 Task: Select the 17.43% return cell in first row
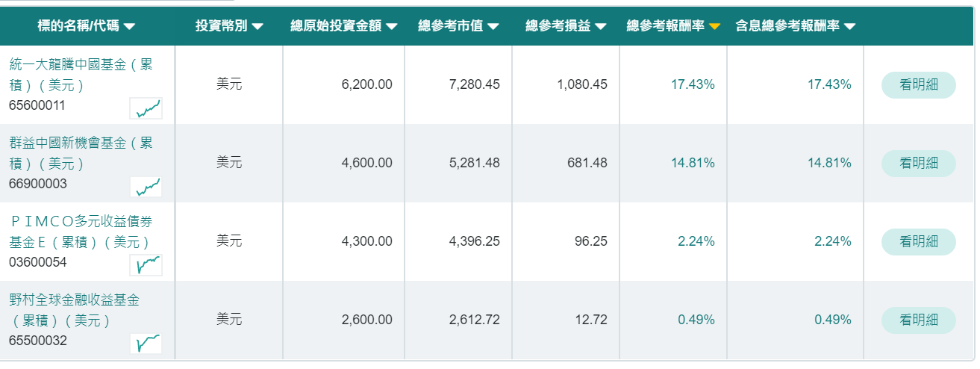(x=693, y=85)
